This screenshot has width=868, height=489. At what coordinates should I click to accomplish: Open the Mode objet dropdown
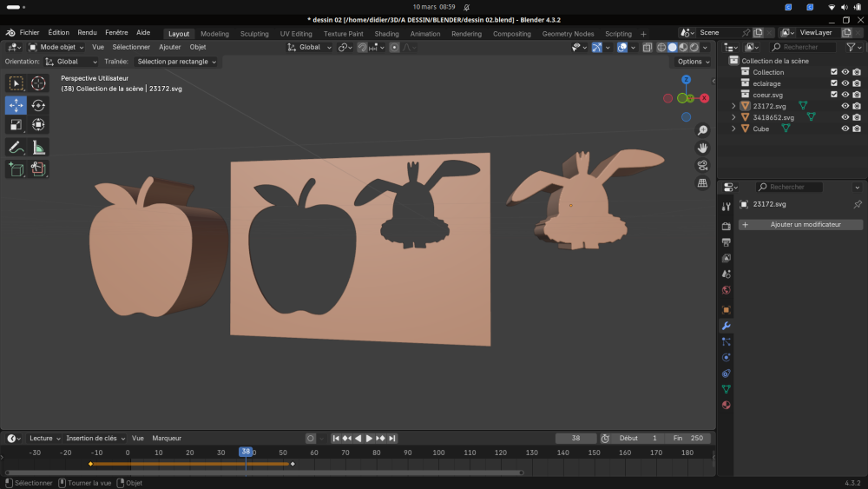(x=57, y=47)
